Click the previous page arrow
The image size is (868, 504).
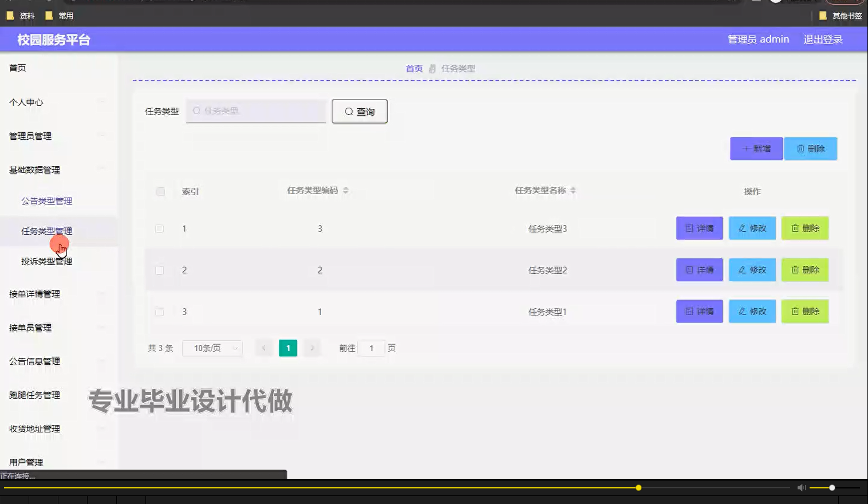point(264,348)
